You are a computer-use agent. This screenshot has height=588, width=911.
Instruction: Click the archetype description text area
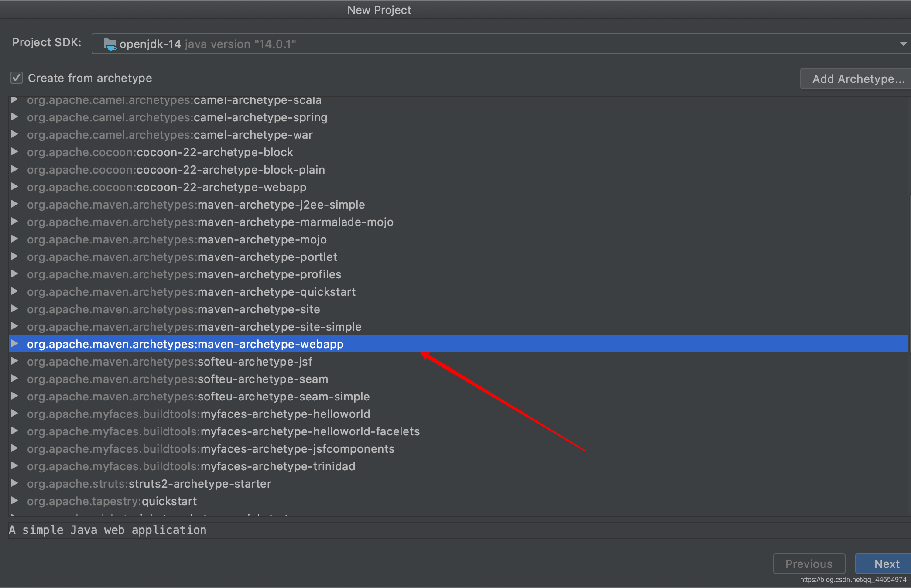pos(459,530)
